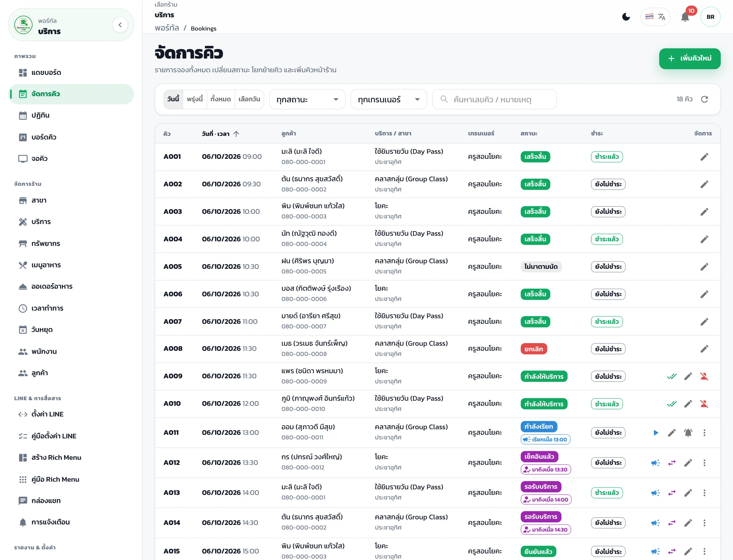Click the search queue number field

point(494,99)
